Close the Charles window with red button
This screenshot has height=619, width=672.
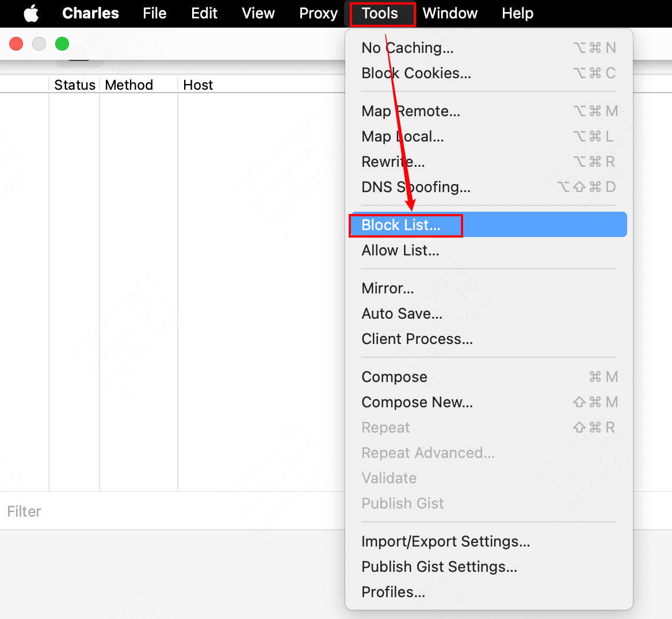click(x=16, y=44)
